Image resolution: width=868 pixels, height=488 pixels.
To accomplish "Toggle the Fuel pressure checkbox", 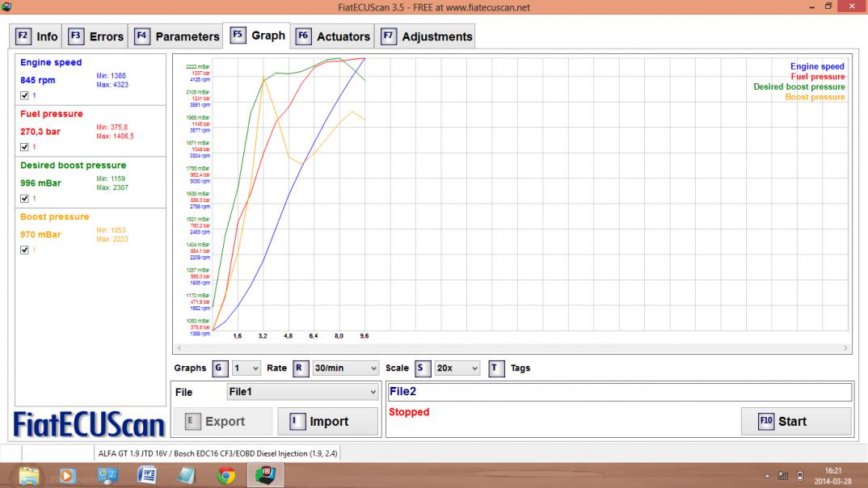I will (x=24, y=147).
